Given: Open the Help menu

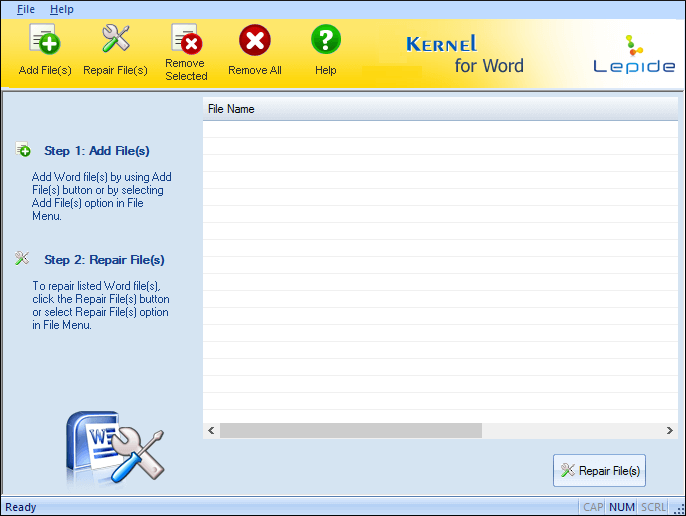Looking at the screenshot, I should pyautogui.click(x=62, y=9).
